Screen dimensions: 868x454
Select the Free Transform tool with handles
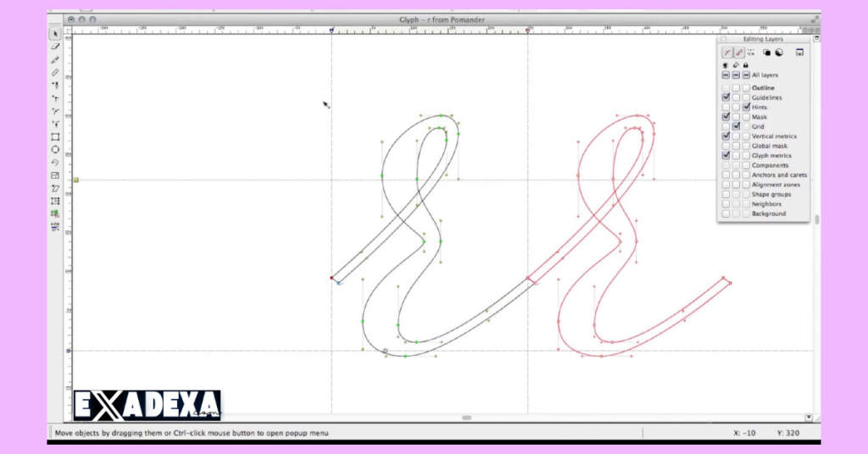tap(55, 201)
